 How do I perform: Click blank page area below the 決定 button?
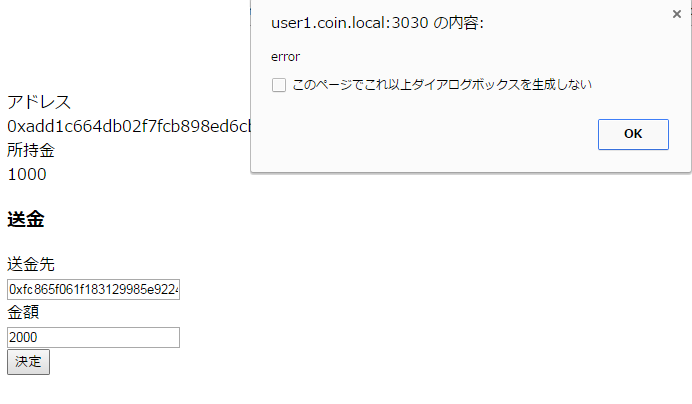(x=177, y=391)
